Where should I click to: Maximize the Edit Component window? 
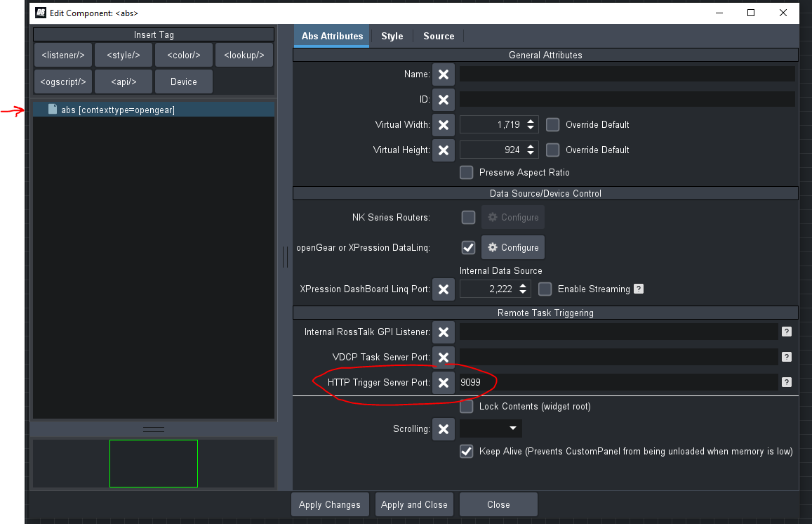click(x=751, y=13)
